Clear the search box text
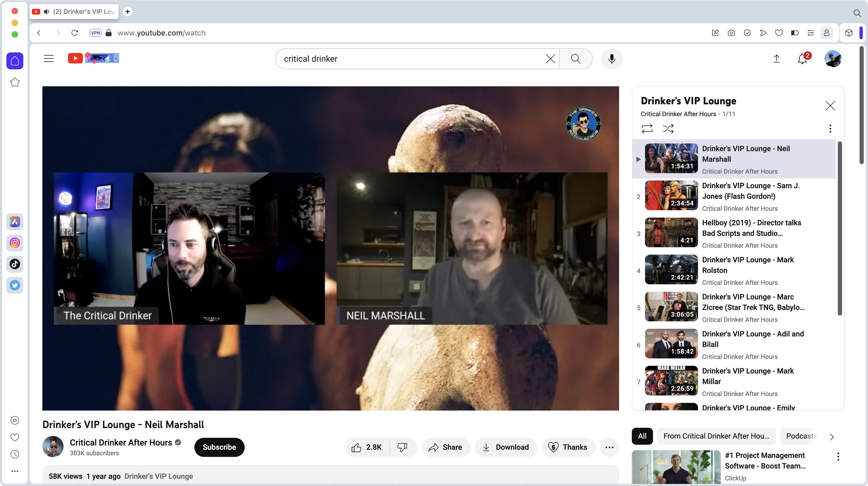Screen dimensions: 868x486 coord(550,59)
